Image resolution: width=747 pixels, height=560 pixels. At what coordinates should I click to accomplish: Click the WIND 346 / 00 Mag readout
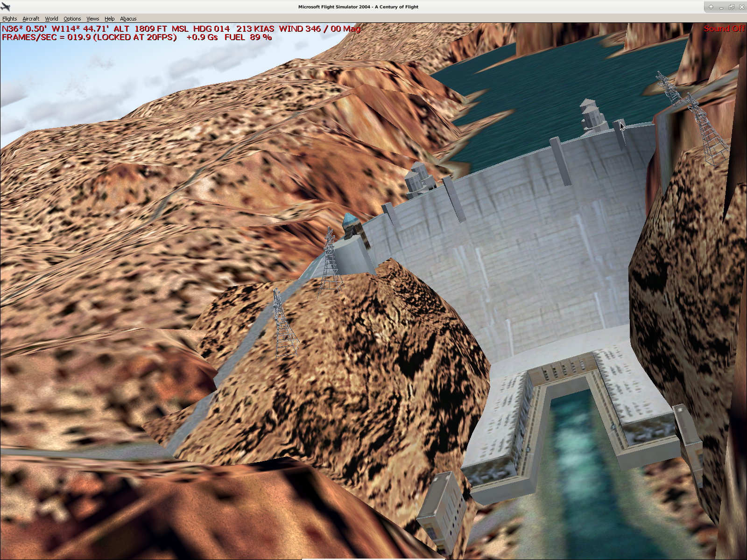319,28
